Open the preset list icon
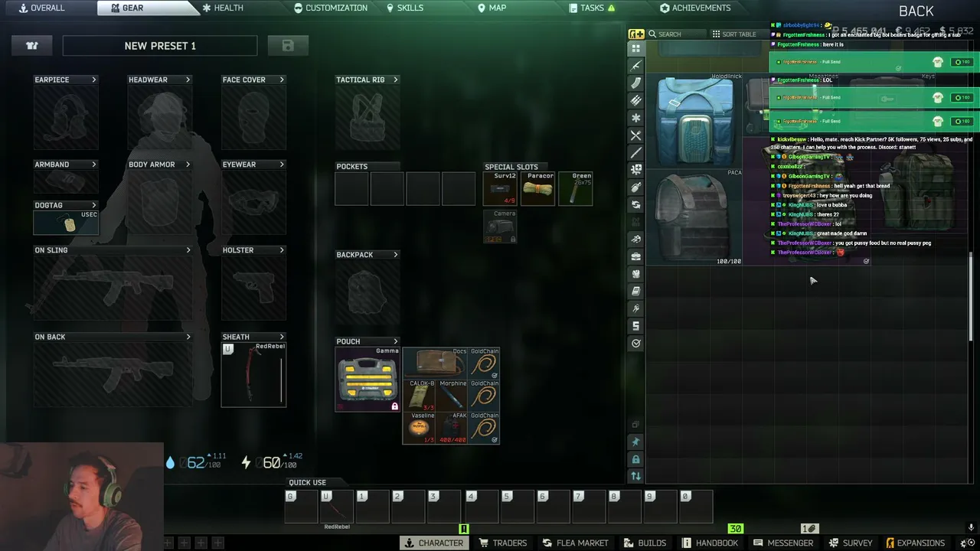This screenshot has height=551, width=980. coord(32,46)
